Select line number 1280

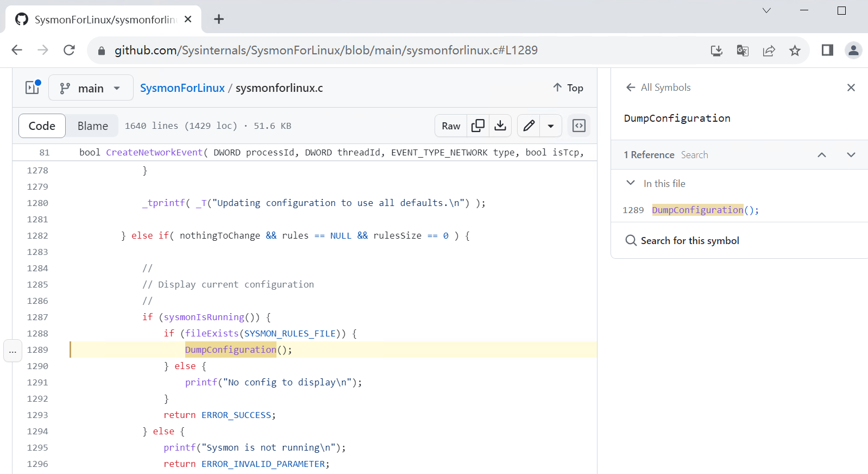click(x=37, y=203)
